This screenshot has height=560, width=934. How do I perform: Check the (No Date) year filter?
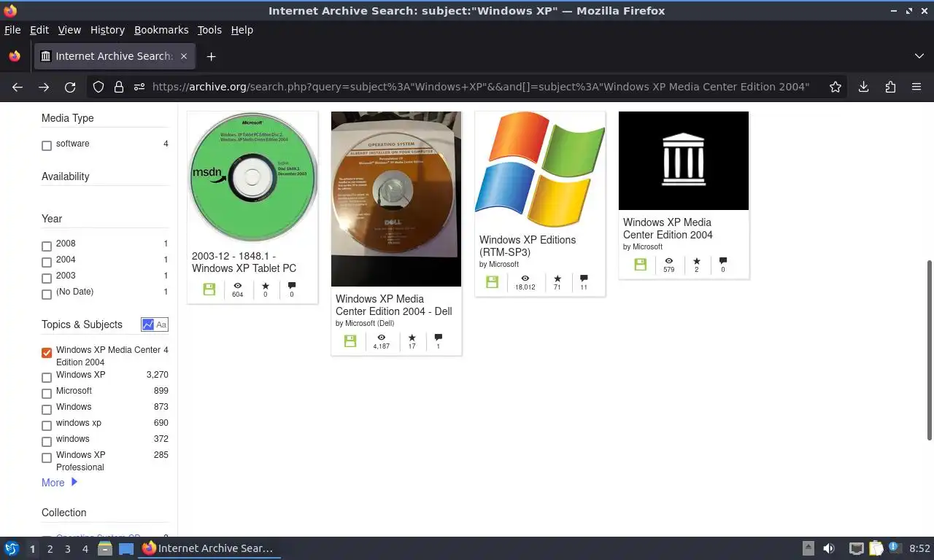pos(47,295)
